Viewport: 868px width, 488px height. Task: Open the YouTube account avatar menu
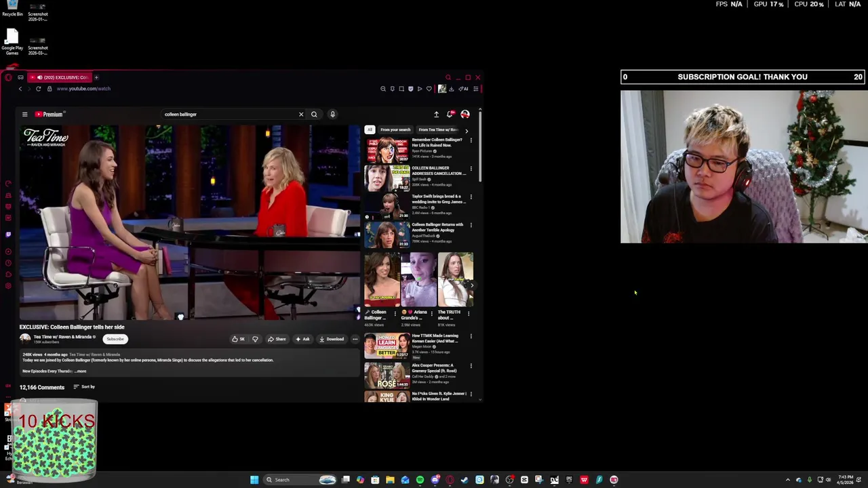click(x=465, y=115)
